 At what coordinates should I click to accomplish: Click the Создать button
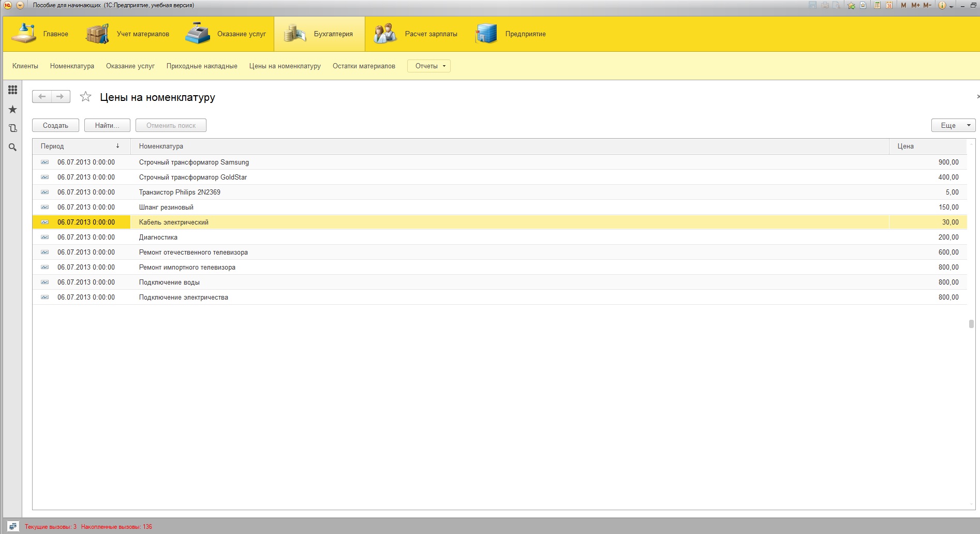click(x=55, y=125)
